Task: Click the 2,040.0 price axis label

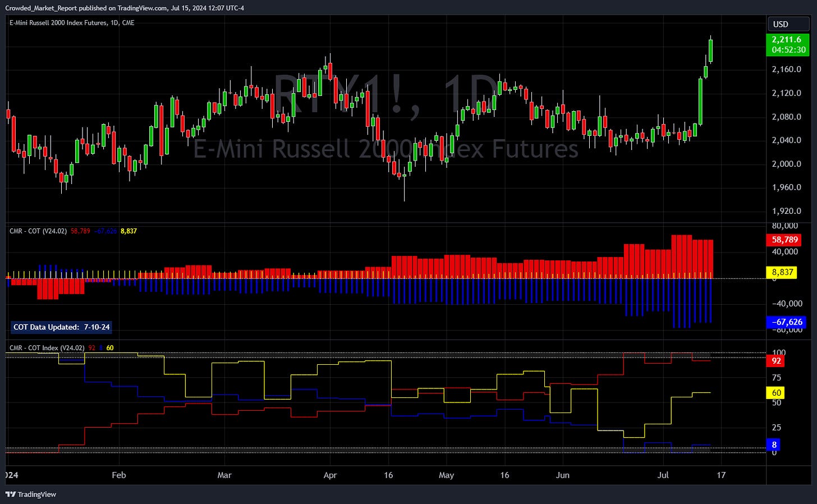Action: click(x=787, y=140)
